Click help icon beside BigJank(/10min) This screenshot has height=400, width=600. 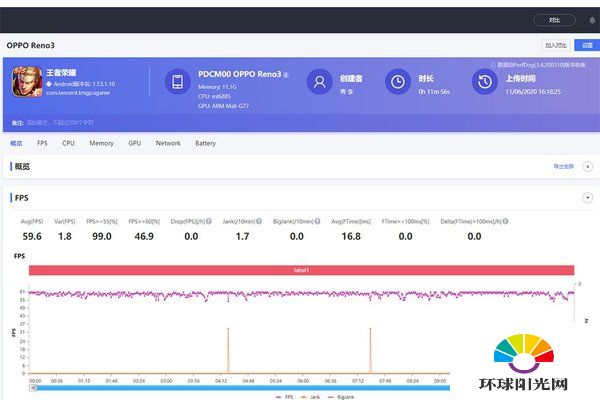click(x=317, y=221)
